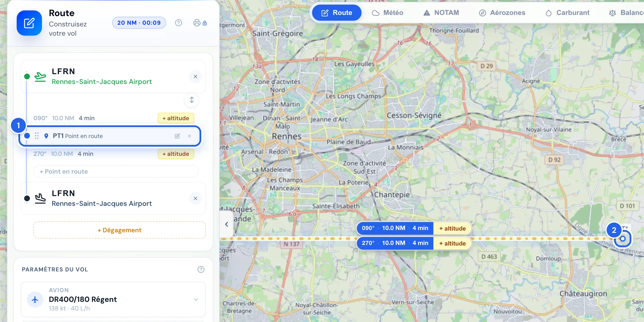Click map + altitude badge for 090° leg
644x322 pixels.
tap(453, 228)
